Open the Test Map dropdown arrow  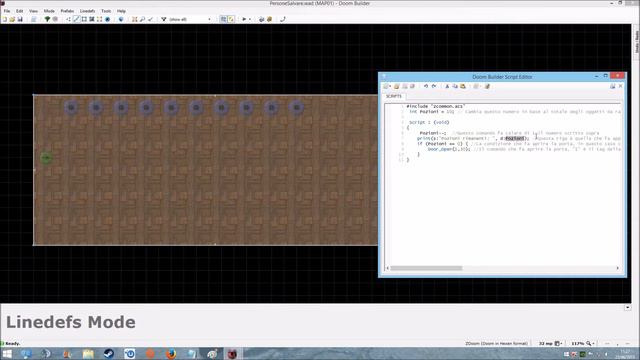pos(250,19)
